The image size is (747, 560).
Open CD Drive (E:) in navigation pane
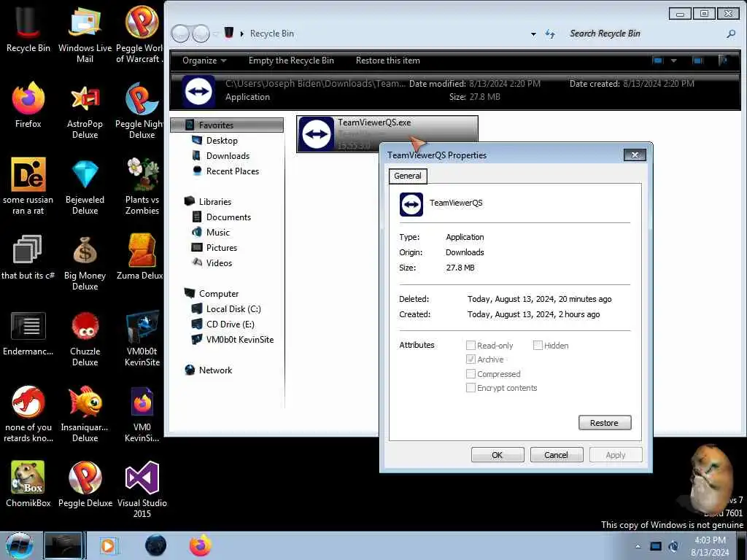(230, 324)
